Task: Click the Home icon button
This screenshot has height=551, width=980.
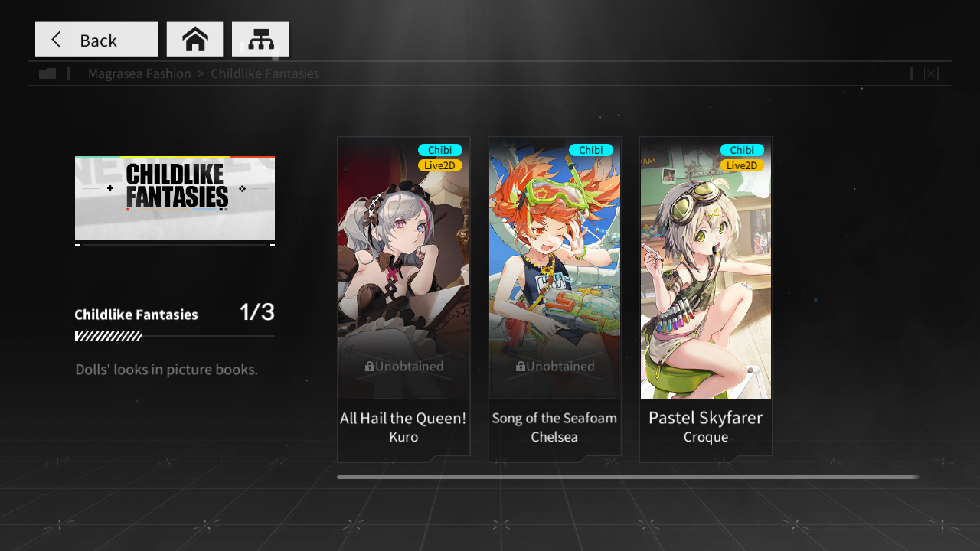Action: tap(194, 39)
